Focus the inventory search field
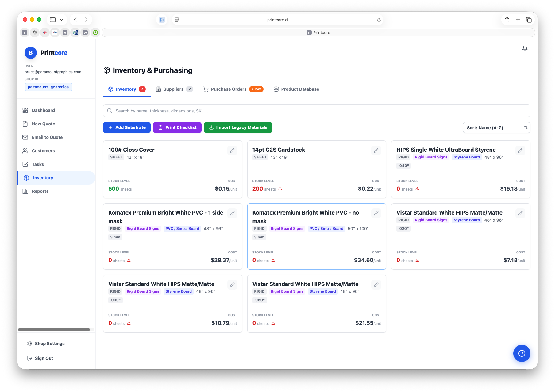The height and width of the screenshot is (392, 555). click(316, 111)
